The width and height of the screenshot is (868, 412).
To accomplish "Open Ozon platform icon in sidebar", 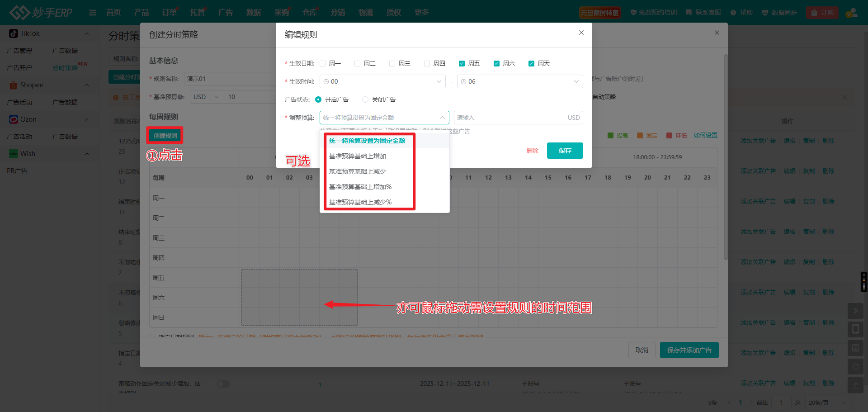I will [14, 119].
